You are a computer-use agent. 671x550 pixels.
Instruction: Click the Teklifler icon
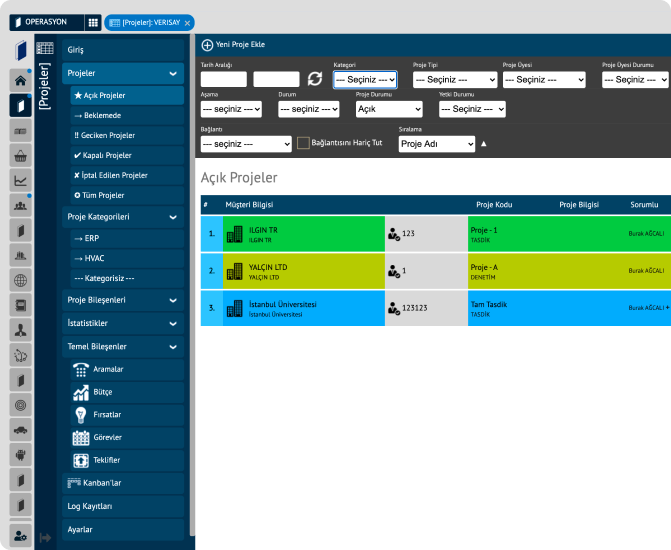click(x=81, y=461)
